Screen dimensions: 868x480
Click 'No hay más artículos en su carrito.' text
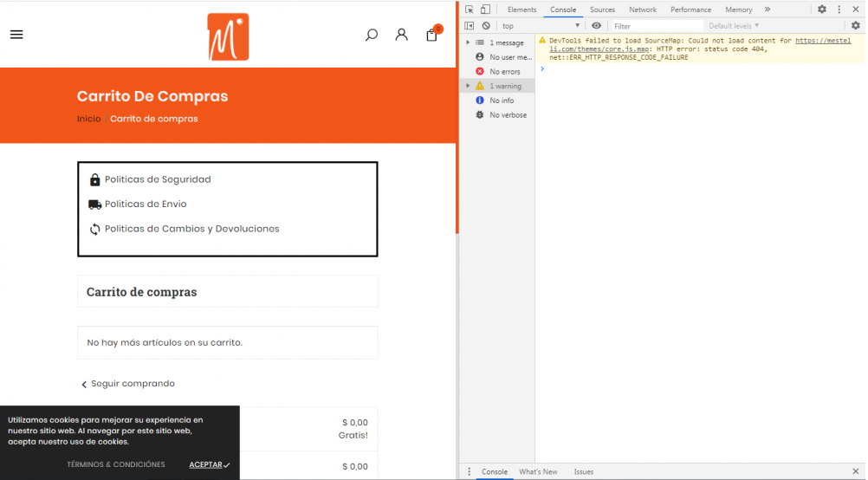click(165, 343)
